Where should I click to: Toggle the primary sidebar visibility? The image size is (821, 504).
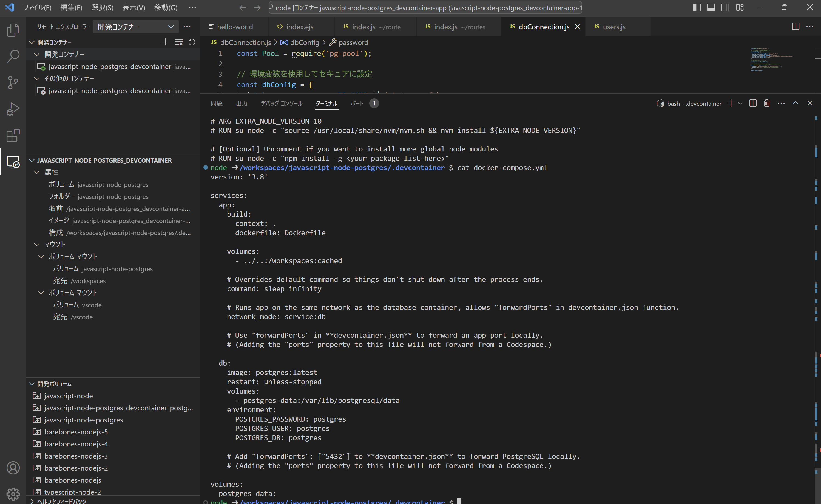tap(697, 7)
